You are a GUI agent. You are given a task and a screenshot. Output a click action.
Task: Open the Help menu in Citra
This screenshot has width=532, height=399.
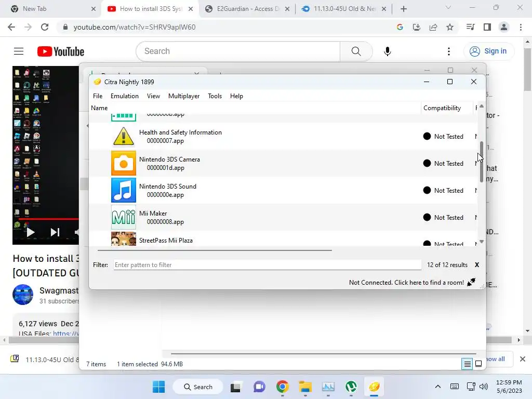(236, 96)
